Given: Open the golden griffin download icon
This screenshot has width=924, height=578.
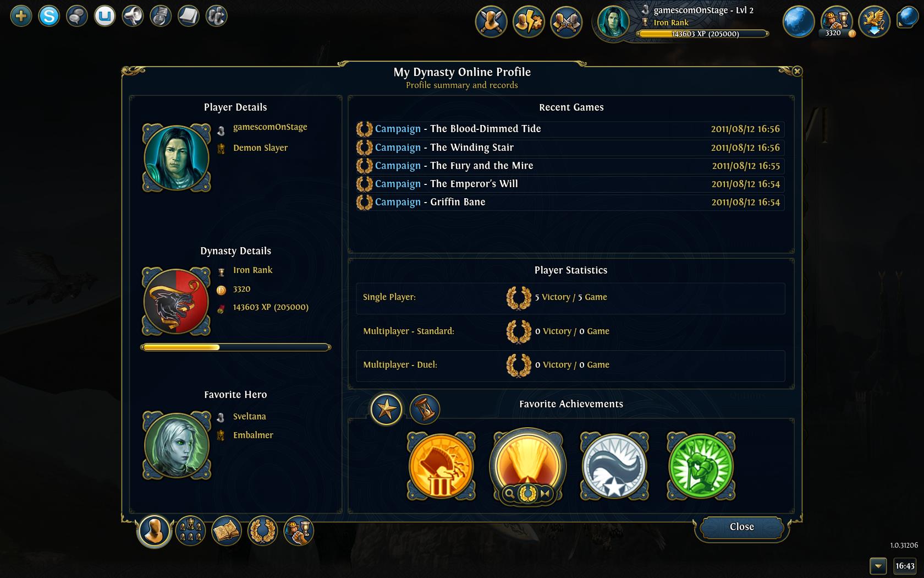Looking at the screenshot, I should [x=874, y=21].
